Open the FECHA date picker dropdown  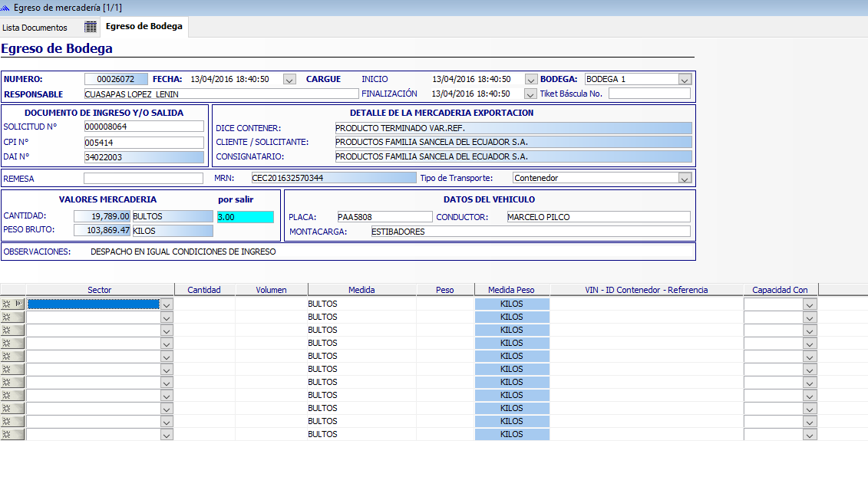pos(289,80)
